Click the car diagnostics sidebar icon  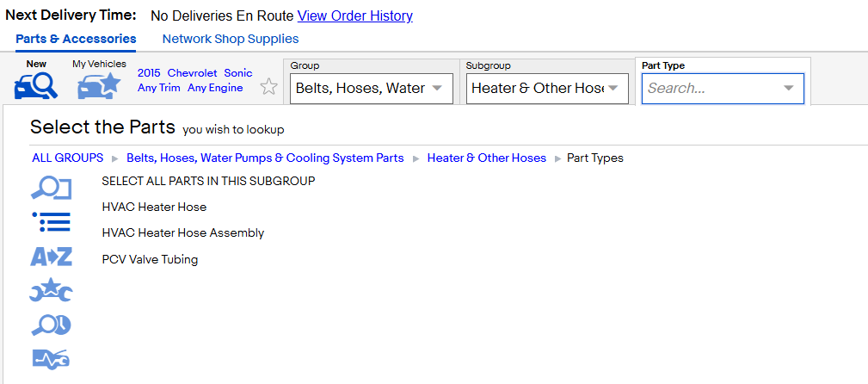coord(51,360)
